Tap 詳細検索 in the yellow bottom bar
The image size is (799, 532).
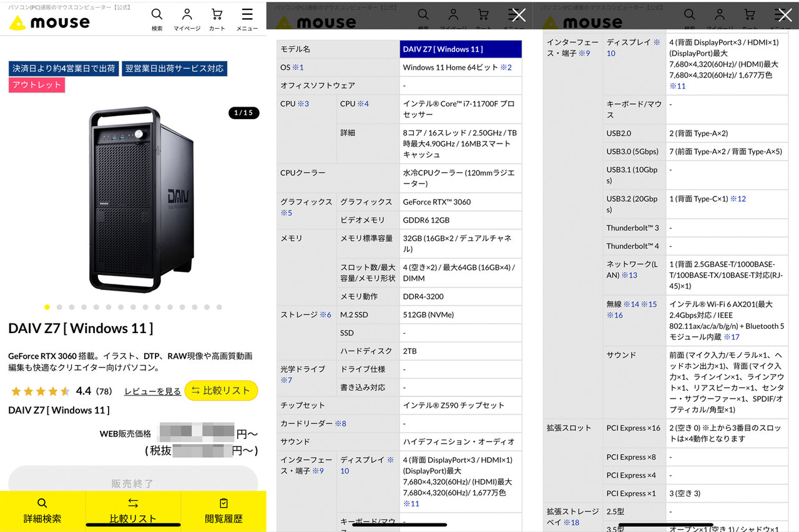coord(42,511)
